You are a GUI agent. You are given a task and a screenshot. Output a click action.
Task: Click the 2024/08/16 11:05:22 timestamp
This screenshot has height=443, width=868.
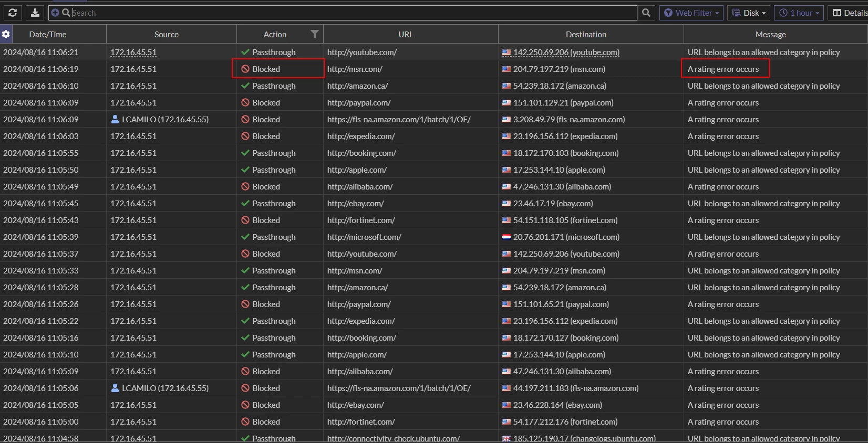[41, 321]
